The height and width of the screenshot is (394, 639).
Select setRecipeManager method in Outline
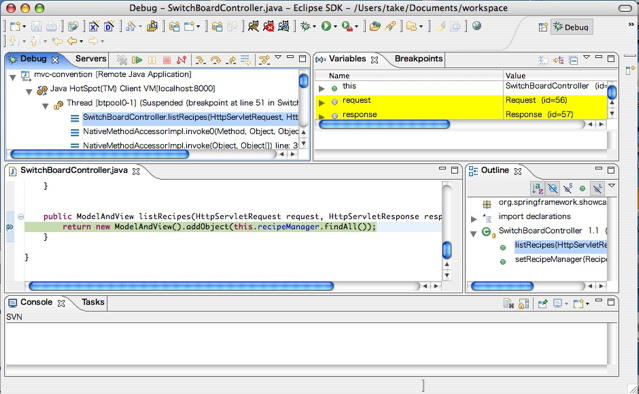tap(560, 259)
